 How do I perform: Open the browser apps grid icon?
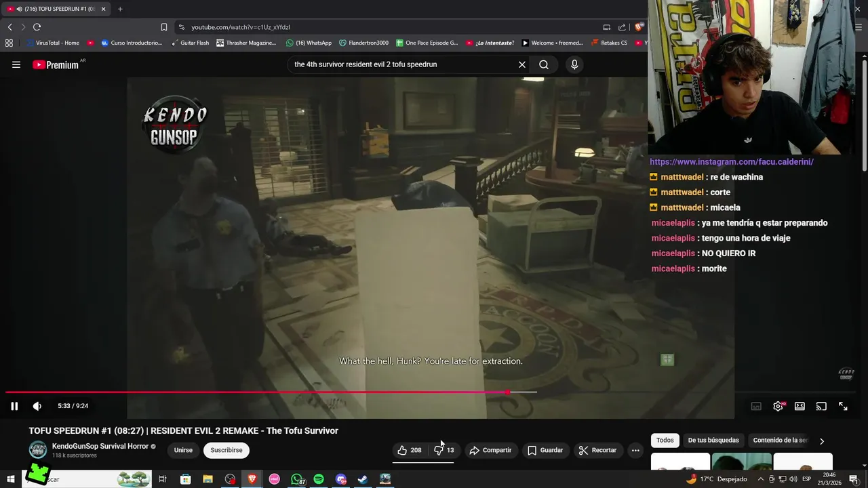click(x=9, y=43)
